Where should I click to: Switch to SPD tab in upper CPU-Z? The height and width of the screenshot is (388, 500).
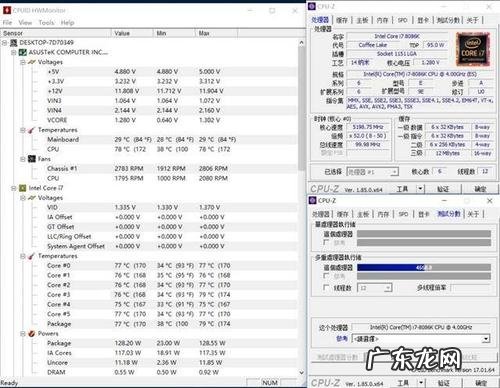pyautogui.click(x=403, y=20)
